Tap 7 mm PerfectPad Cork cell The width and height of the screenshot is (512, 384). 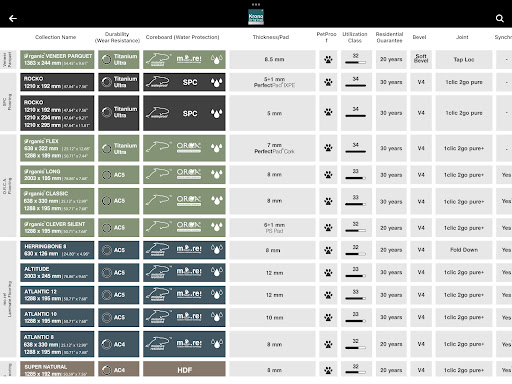[x=272, y=148]
